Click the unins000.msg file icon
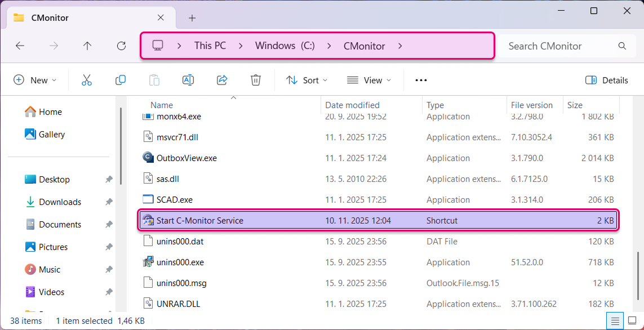644x330 pixels. coord(148,283)
